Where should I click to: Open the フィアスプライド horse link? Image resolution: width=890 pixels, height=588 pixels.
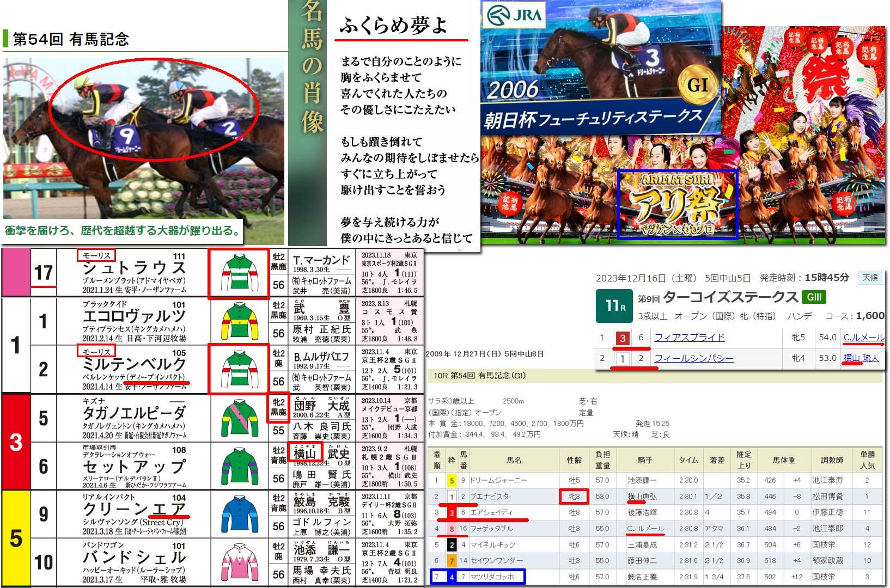point(689,338)
